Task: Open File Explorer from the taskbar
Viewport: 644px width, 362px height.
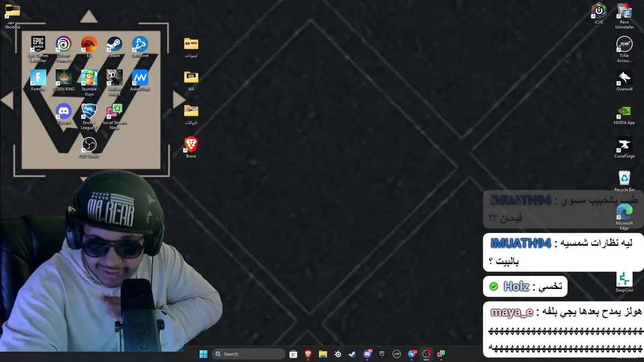Action: [x=323, y=354]
